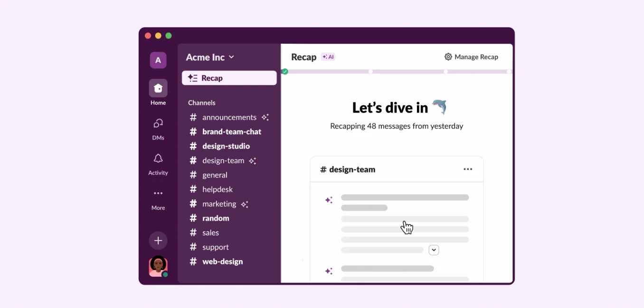Open the announcements channel
Screen dimensions: 644x308
pyautogui.click(x=229, y=117)
